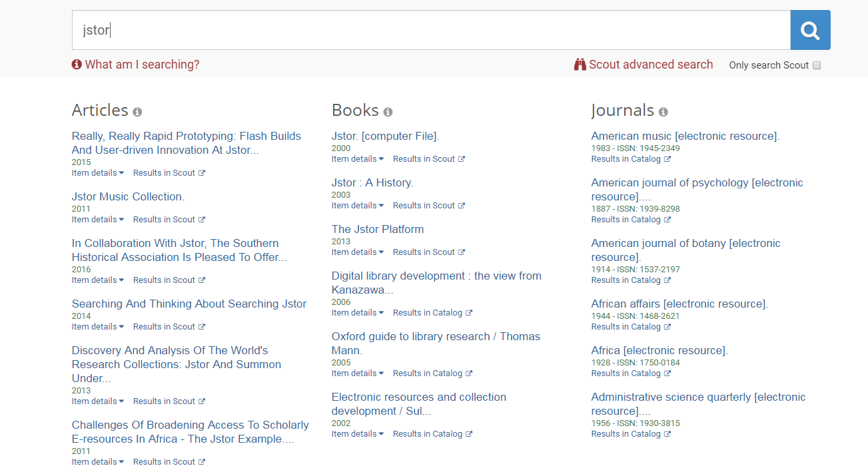The width and height of the screenshot is (868, 470).
Task: Click the magnifying glass search button
Action: 809,30
